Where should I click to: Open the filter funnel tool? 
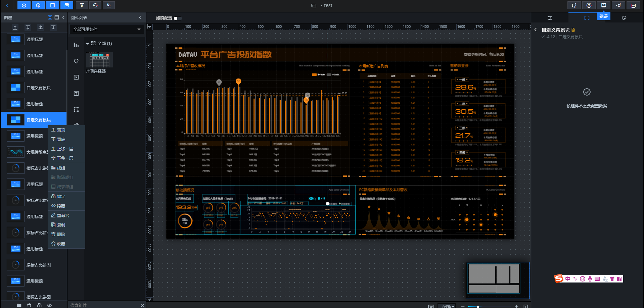pos(82,5)
